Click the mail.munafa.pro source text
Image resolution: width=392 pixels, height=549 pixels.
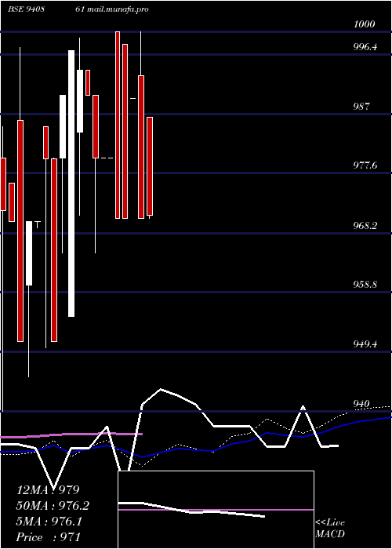click(118, 9)
